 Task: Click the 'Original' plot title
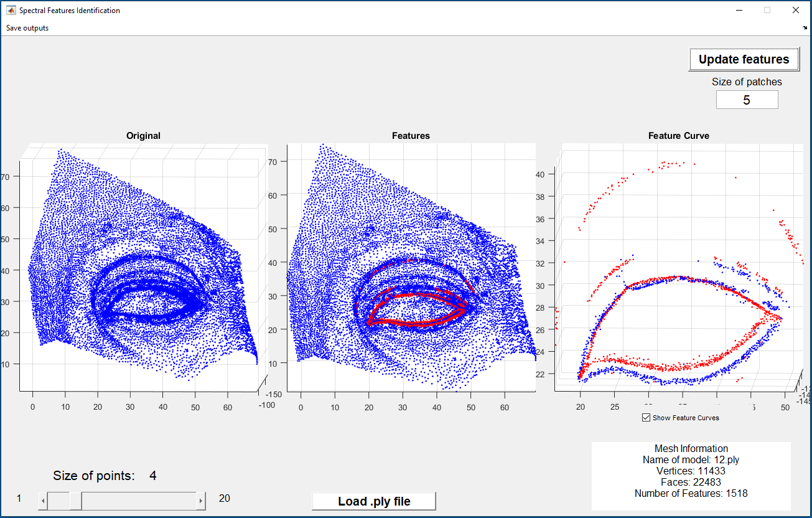pos(143,136)
